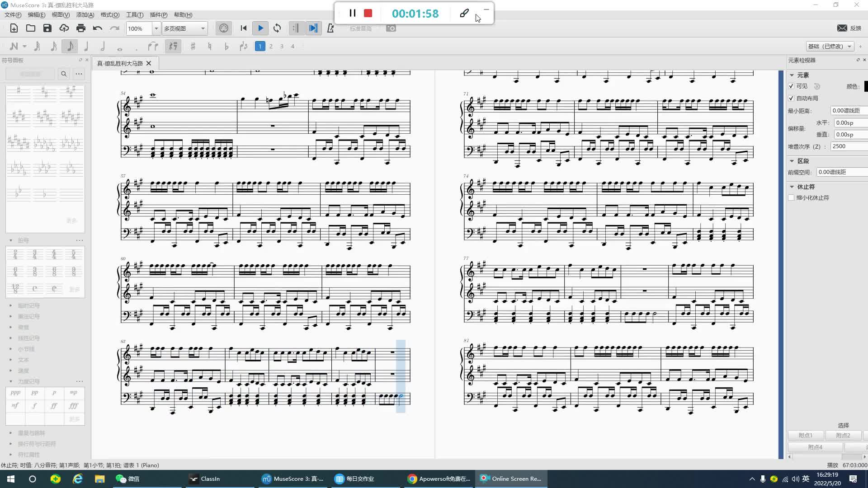Click the 堆叠次序 Z order field
This screenshot has height=488, width=868.
pyautogui.click(x=849, y=146)
